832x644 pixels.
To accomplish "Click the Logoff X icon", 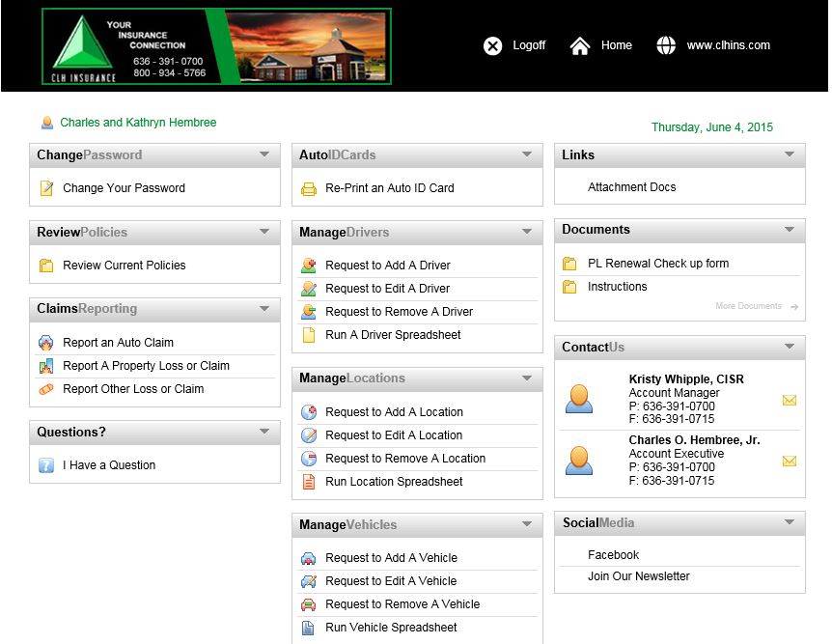I will click(492, 46).
